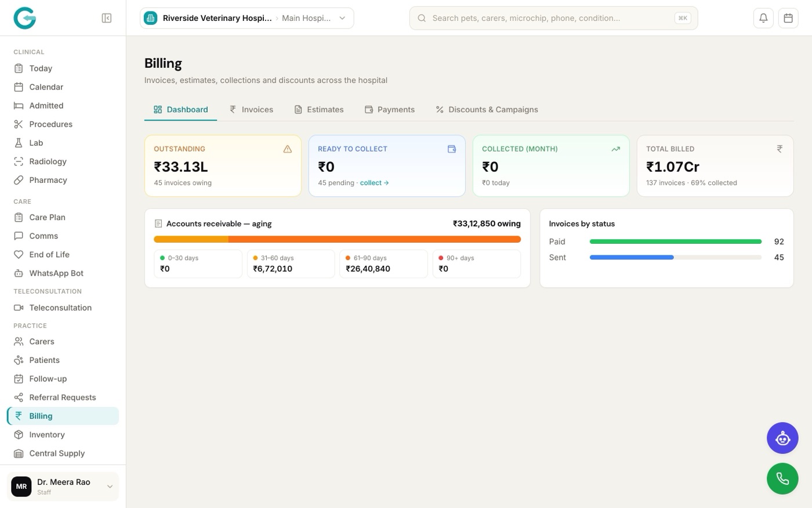The image size is (812, 508).
Task: Open Procedures from the sidebar
Action: [x=63, y=124]
